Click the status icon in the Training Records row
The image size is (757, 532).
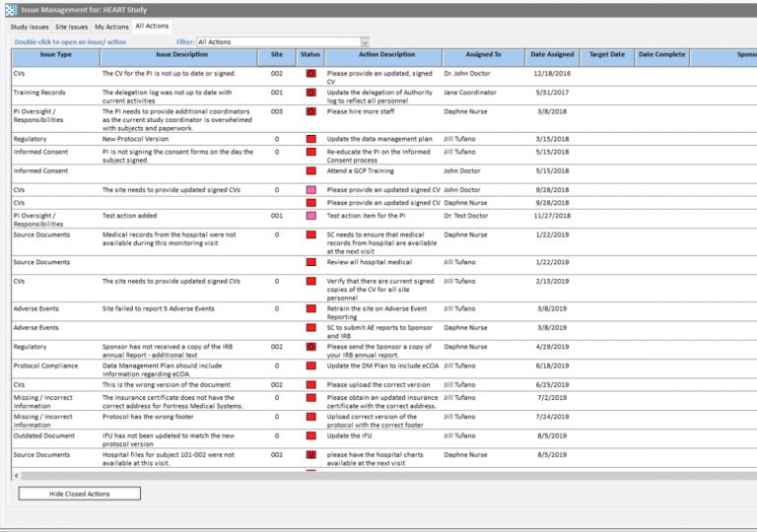click(x=310, y=93)
